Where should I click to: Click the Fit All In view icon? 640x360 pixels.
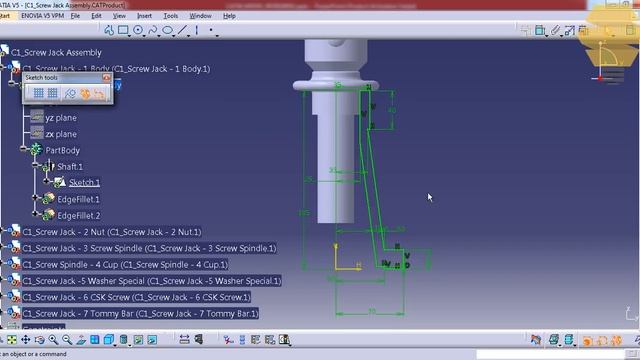[x=12, y=340]
